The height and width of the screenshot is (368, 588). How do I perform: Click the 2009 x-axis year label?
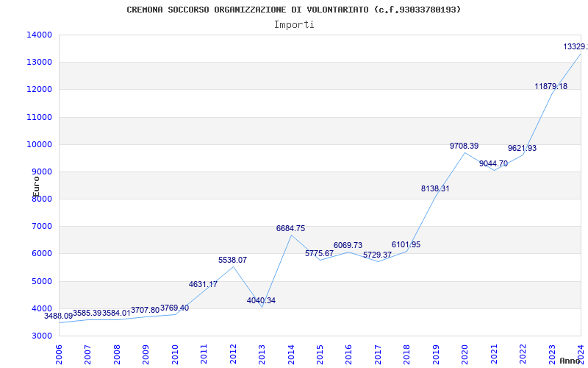point(146,355)
